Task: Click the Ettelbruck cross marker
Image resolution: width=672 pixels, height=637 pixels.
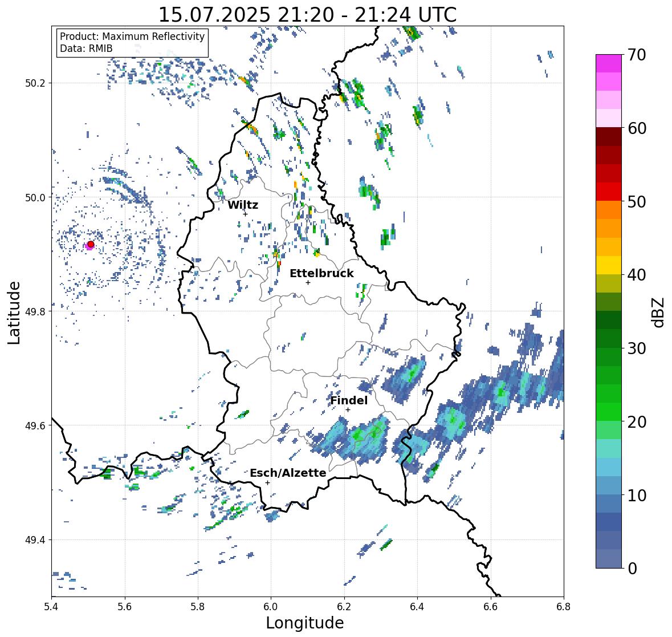Action: 308,282
